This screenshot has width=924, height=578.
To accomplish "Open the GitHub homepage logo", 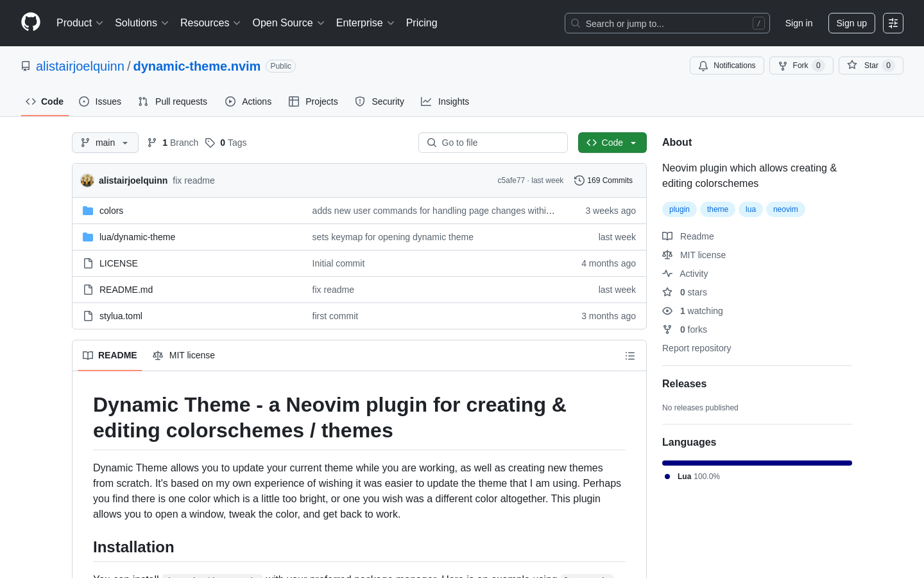I will (x=31, y=22).
